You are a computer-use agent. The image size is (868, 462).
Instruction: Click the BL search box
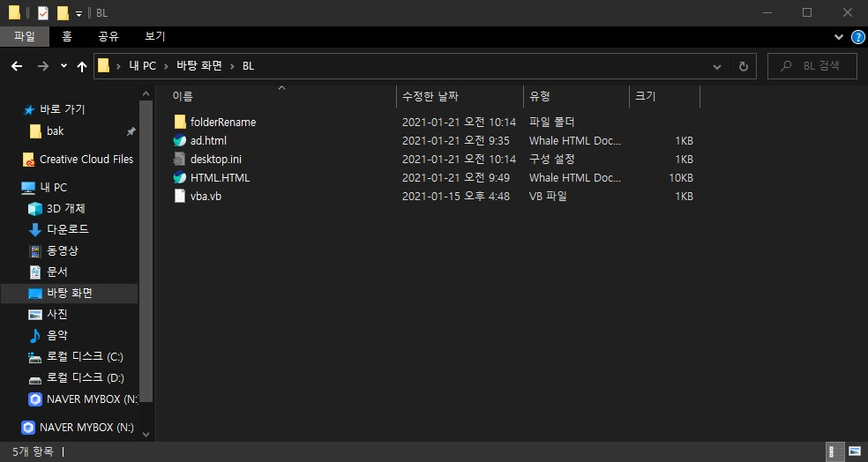click(812, 66)
